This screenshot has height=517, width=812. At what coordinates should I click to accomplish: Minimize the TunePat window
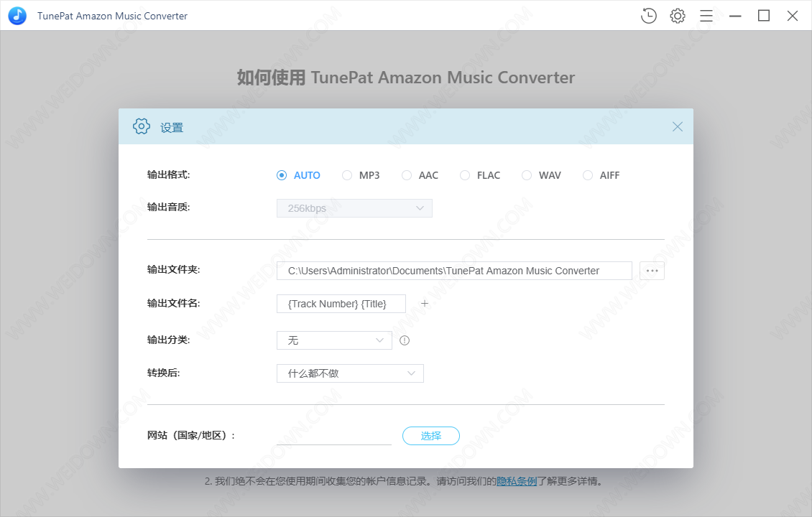click(x=735, y=16)
